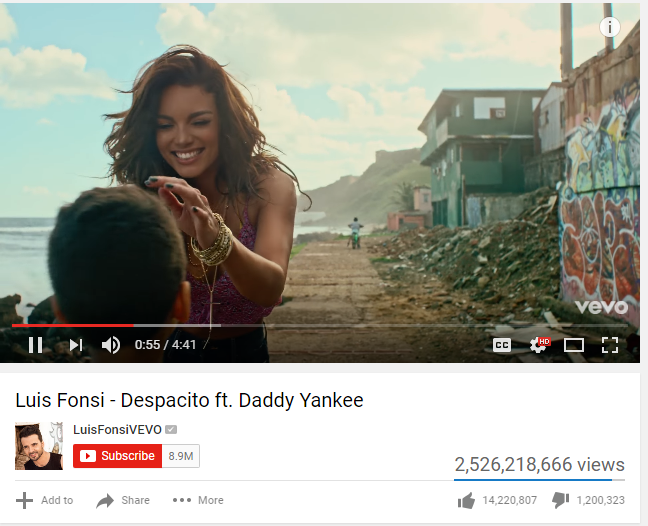Add the video to a playlist
Image resolution: width=648 pixels, height=526 pixels.
[x=45, y=500]
